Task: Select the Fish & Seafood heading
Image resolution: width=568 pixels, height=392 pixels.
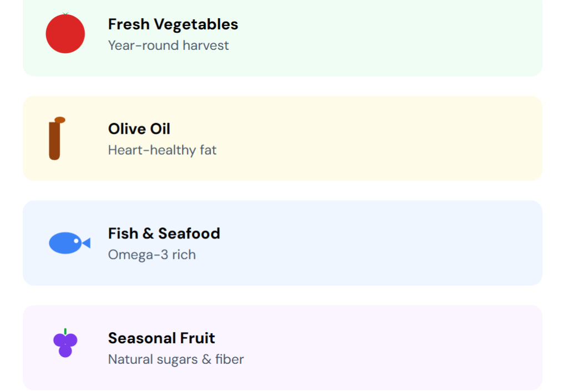Action: (x=164, y=233)
